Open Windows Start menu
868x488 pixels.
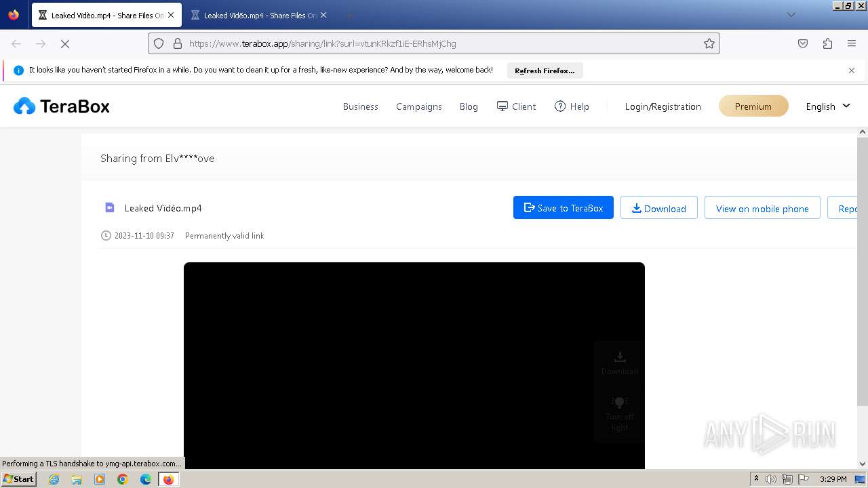tap(19, 479)
